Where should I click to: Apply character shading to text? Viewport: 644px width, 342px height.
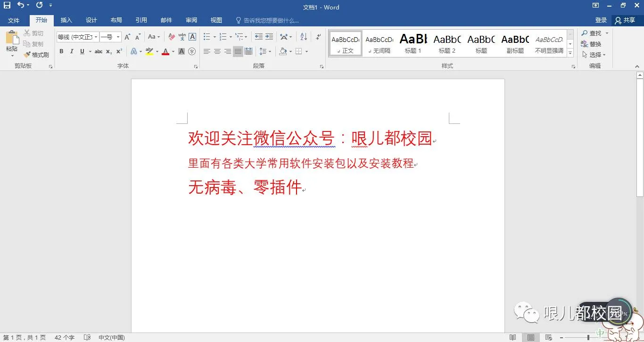coord(182,51)
